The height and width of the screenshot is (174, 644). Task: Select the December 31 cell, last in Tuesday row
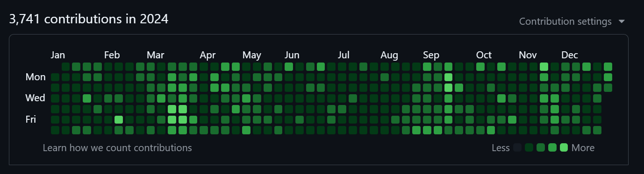608,87
